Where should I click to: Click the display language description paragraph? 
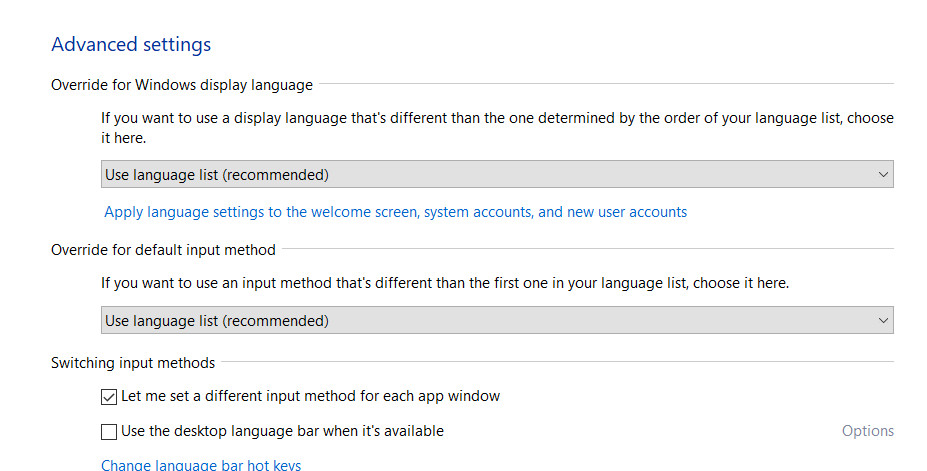497,128
